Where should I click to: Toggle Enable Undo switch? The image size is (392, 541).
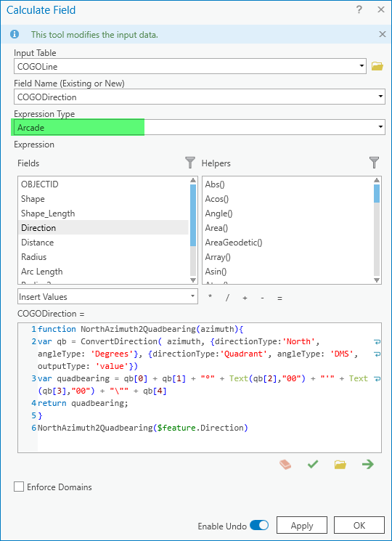(x=259, y=526)
